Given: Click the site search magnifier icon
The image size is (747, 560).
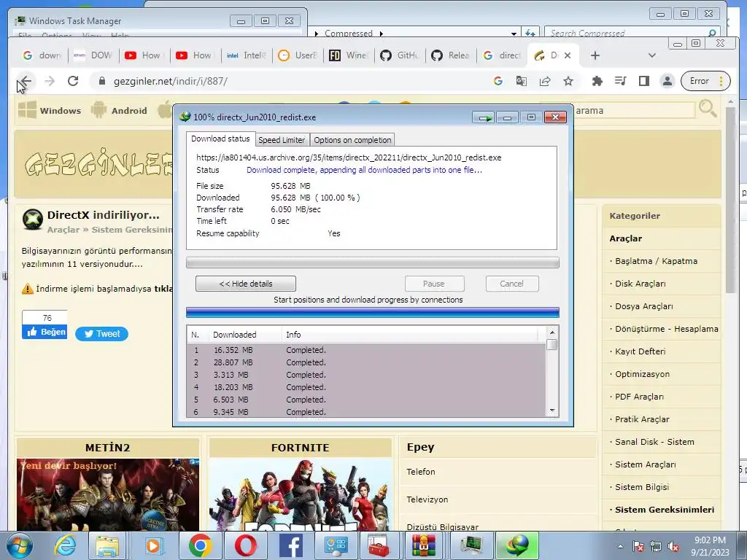Looking at the screenshot, I should (x=708, y=109).
